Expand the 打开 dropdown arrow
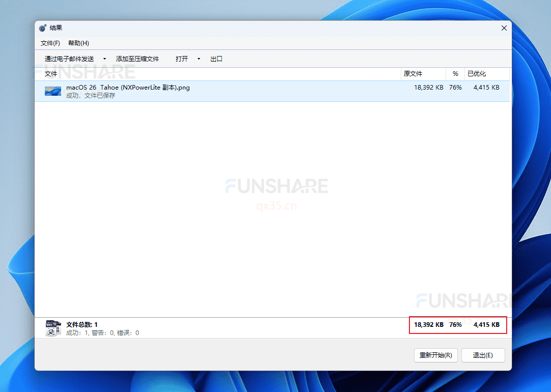Viewport: 551px width, 392px height. (199, 59)
